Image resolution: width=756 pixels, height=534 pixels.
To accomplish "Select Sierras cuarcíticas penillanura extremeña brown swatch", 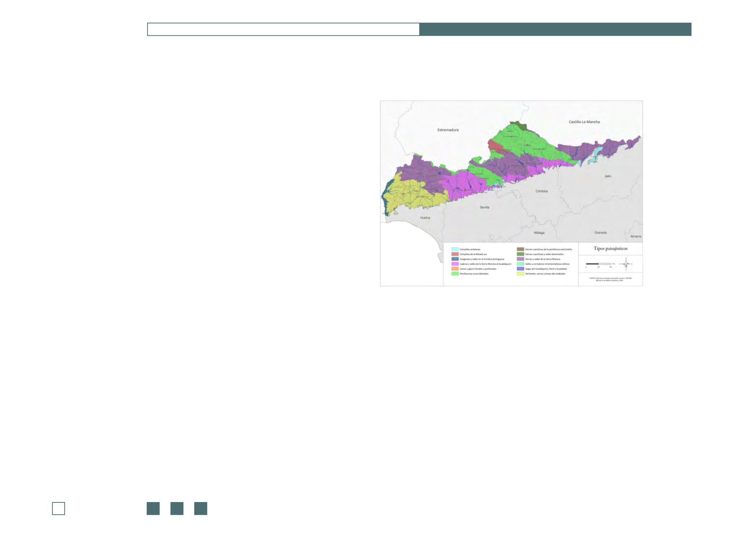I will [x=520, y=249].
